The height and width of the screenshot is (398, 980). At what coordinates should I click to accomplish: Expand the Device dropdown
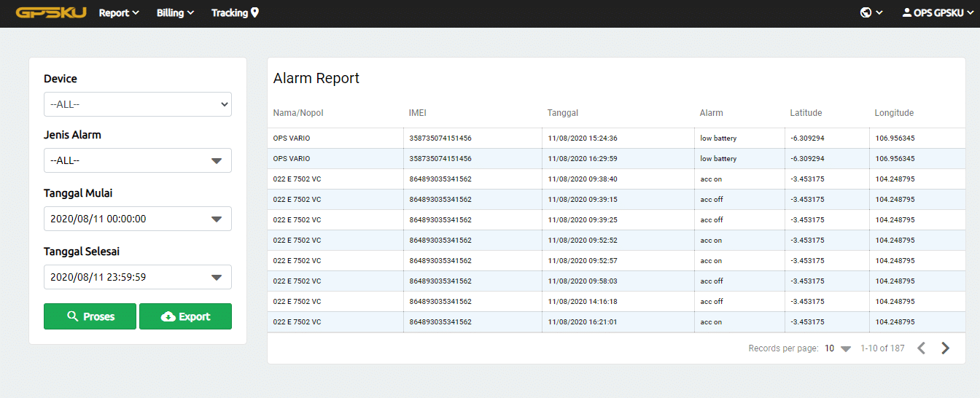coord(138,104)
